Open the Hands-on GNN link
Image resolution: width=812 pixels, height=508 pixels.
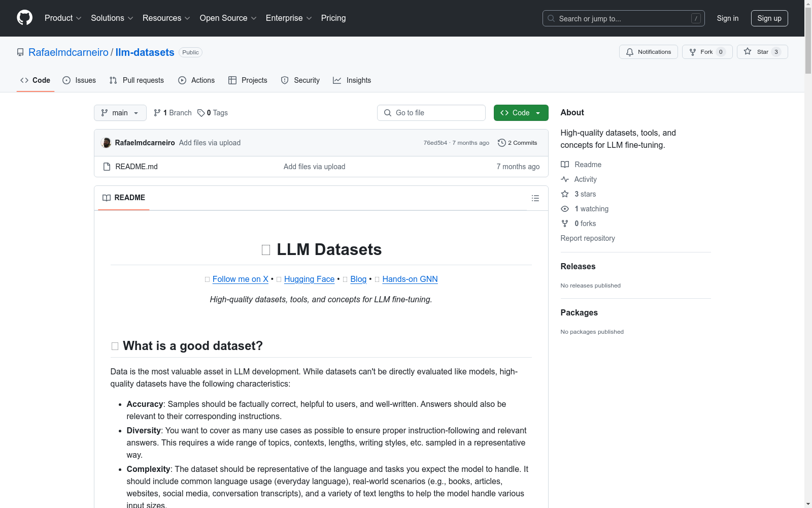[410, 279]
